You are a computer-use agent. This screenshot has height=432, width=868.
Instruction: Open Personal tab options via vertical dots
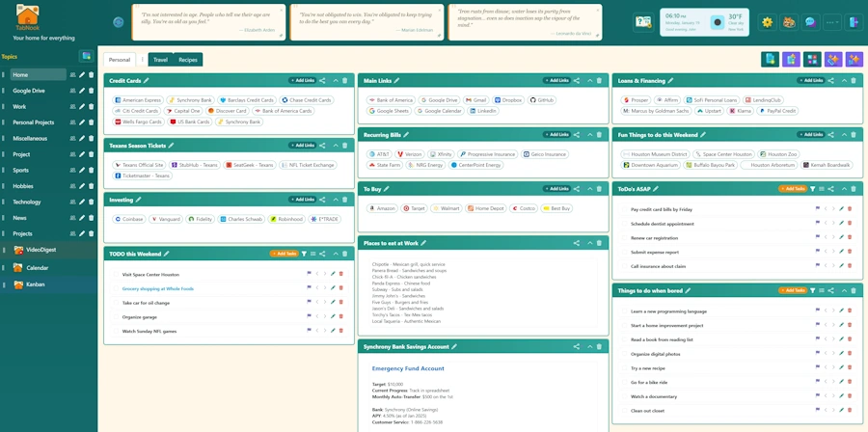click(x=143, y=60)
